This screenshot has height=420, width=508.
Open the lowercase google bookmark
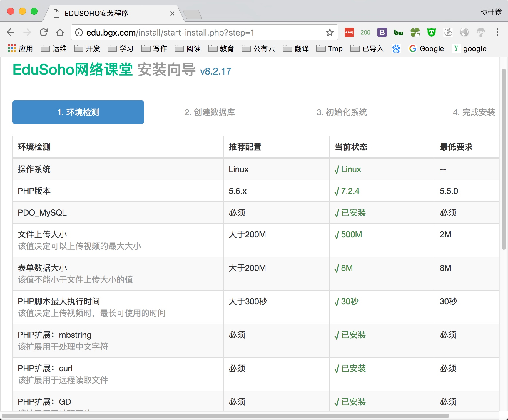pyautogui.click(x=469, y=48)
